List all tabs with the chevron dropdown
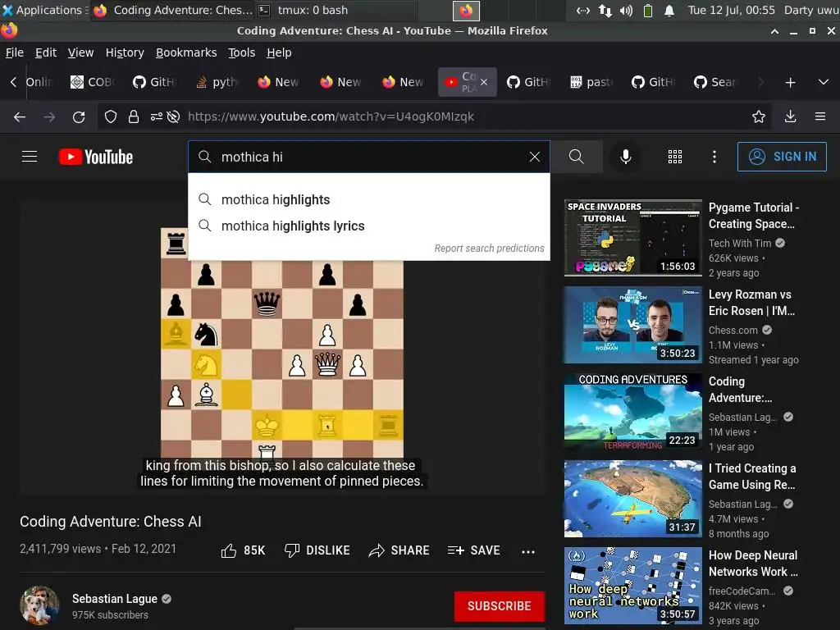Viewport: 840px width, 630px height. [824, 82]
